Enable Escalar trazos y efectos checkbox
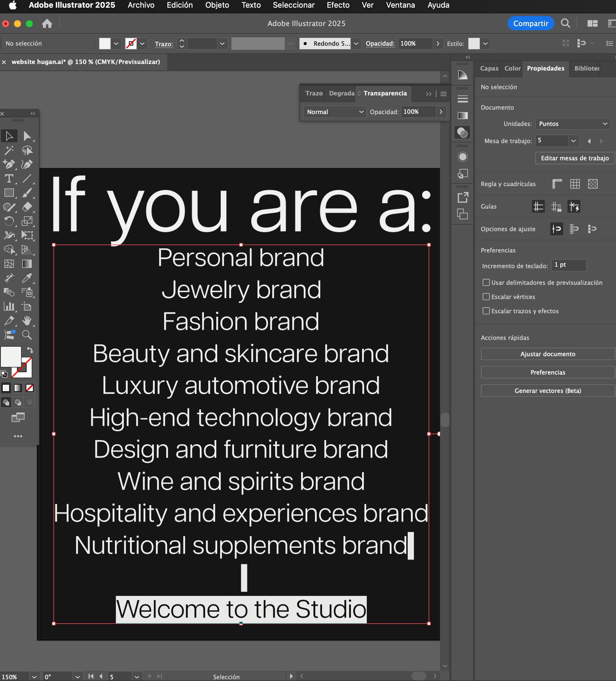This screenshot has width=616, height=681. pos(486,311)
